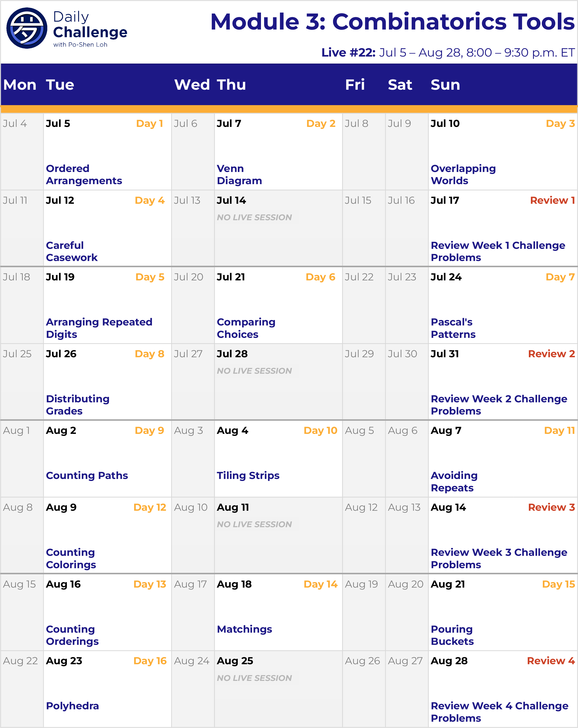Open Pouring Buckets on Aug 21

click(452, 635)
